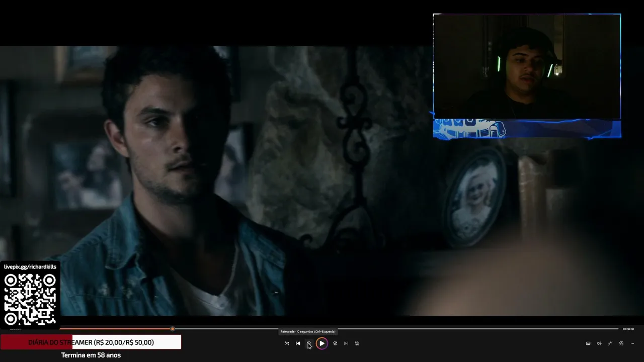Click the 'Termina em 58 anos' text
Image resolution: width=644 pixels, height=362 pixels.
(91, 355)
